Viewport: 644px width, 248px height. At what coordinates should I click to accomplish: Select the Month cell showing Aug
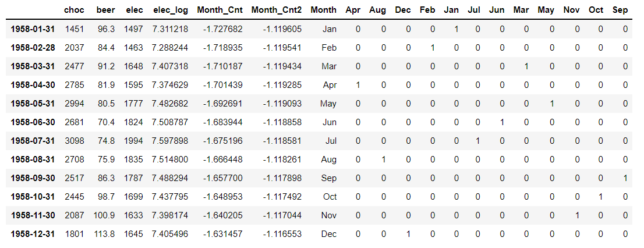[328, 160]
